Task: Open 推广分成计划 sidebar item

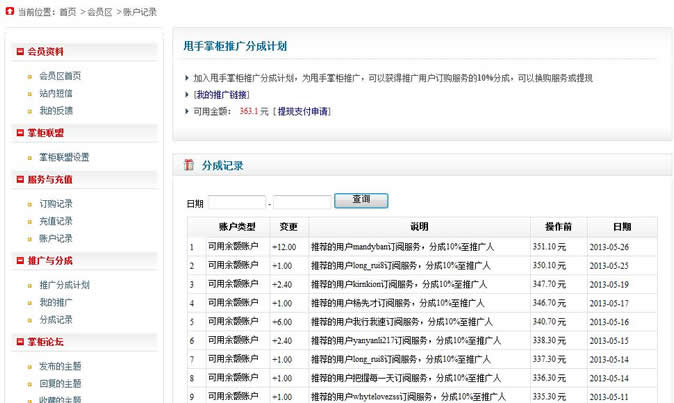Action: (64, 285)
